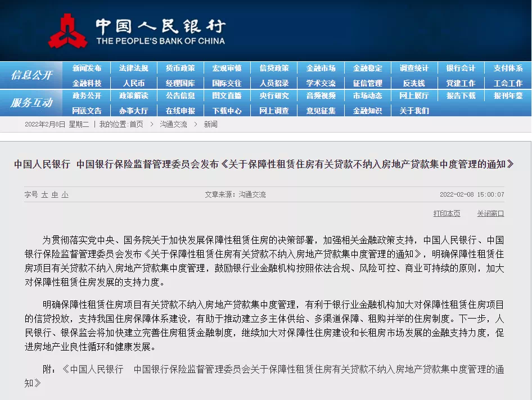
Task: Open 图文直播 navigation link
Action: point(227,96)
